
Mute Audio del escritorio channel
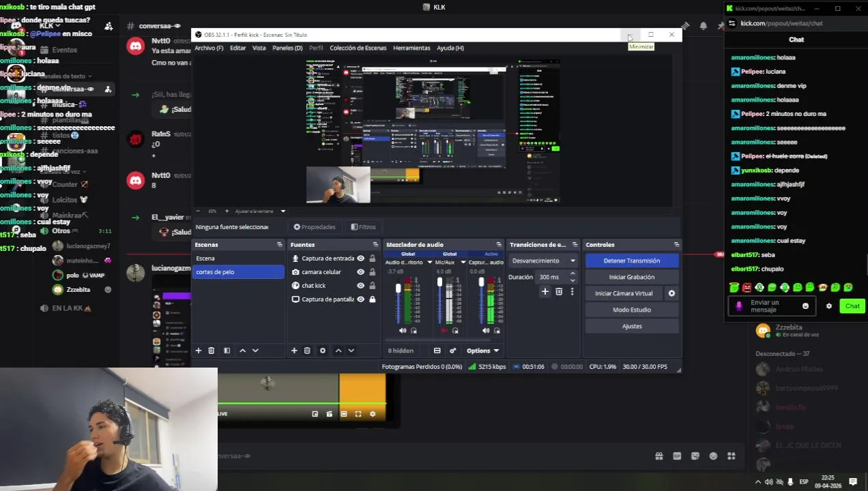pyautogui.click(x=402, y=331)
